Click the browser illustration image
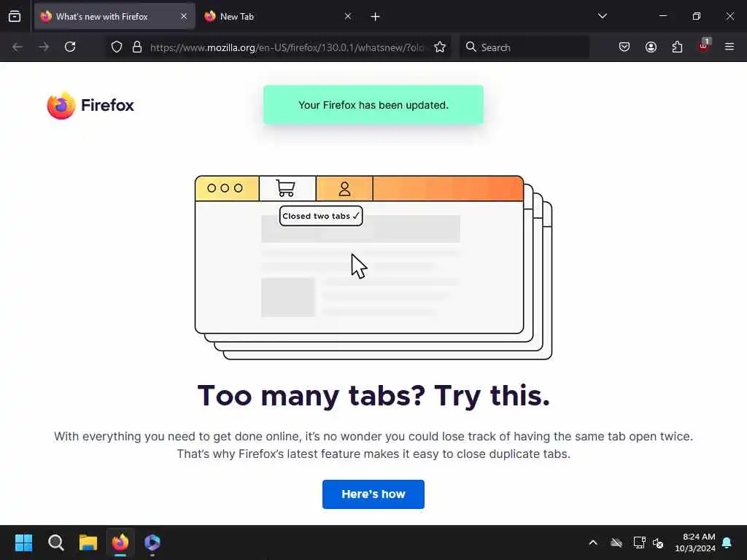Screen dimensions: 747x560 [x=373, y=268]
